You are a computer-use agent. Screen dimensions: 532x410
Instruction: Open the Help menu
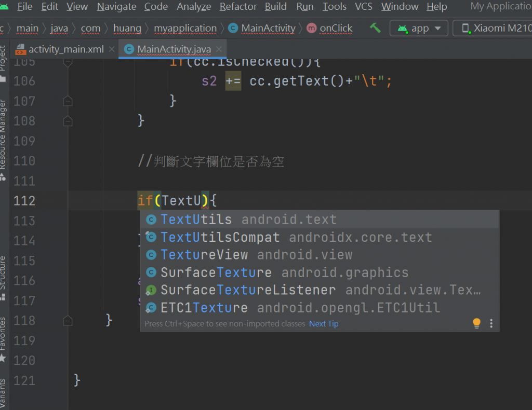pos(436,6)
